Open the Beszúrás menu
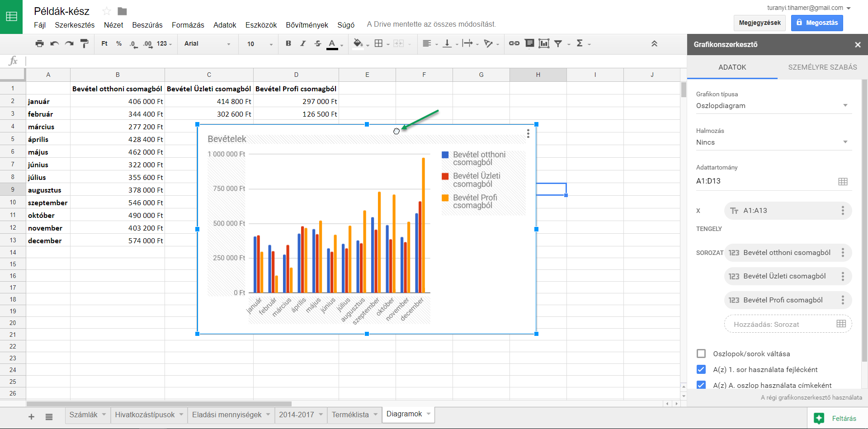 coord(147,25)
